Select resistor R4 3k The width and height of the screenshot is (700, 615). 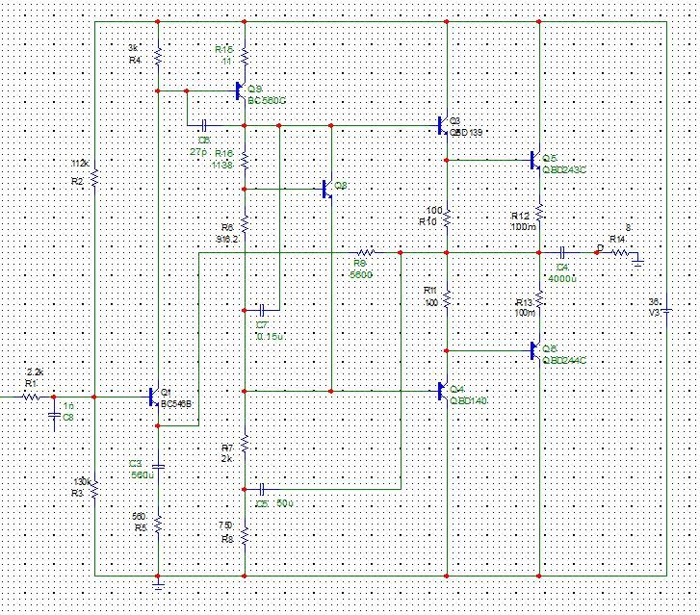pyautogui.click(x=158, y=57)
